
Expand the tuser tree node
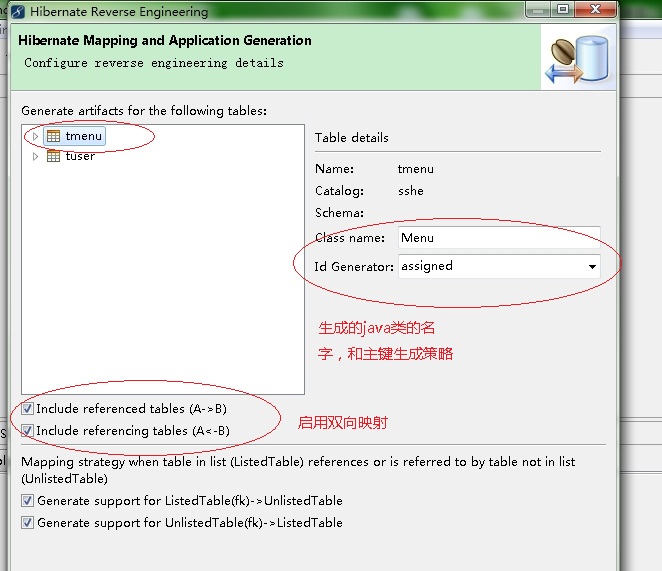click(x=35, y=156)
